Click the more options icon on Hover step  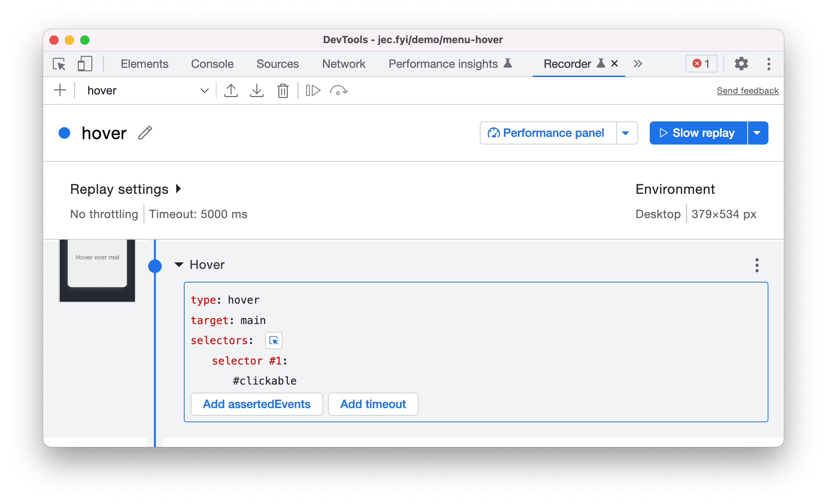coord(757,265)
